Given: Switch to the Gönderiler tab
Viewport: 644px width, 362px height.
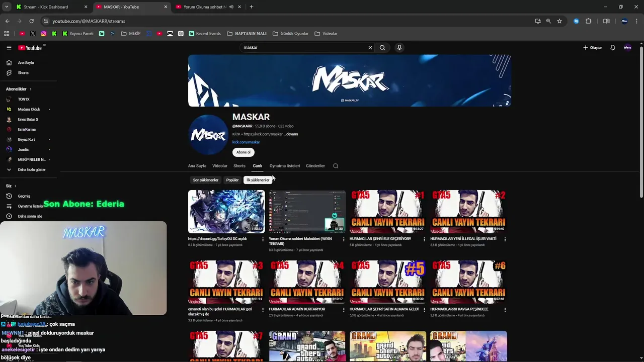Looking at the screenshot, I should click(315, 166).
